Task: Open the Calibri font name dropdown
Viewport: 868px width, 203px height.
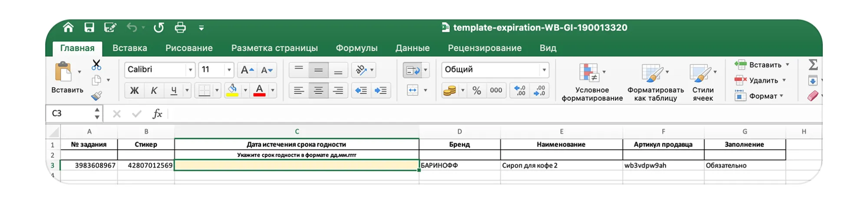Action: point(190,70)
